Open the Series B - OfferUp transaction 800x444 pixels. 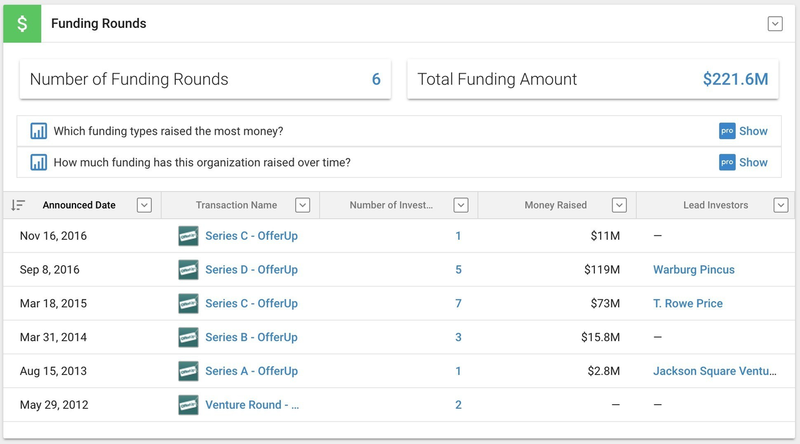251,337
